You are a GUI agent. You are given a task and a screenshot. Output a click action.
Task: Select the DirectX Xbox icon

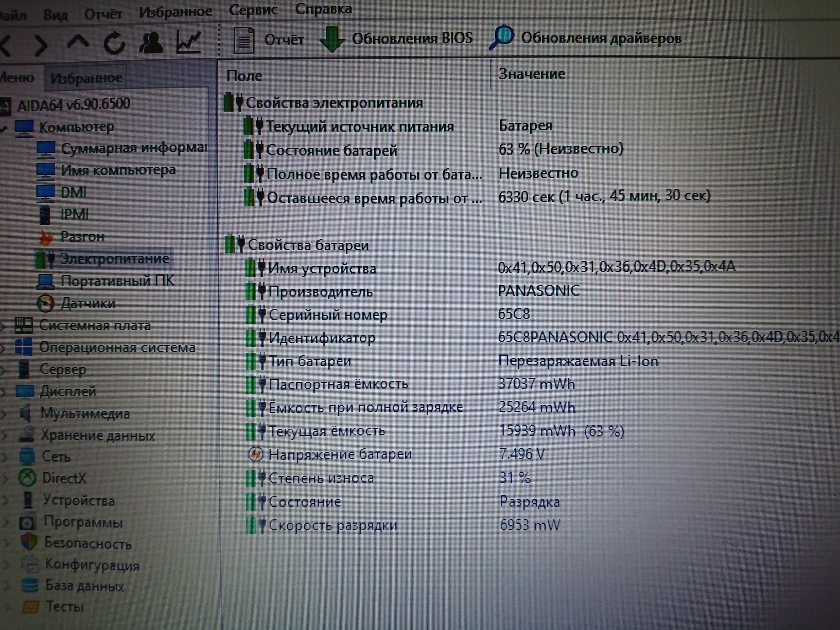(x=27, y=478)
